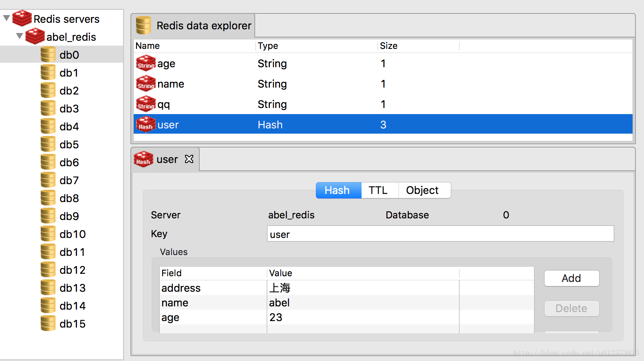Select the db8 database icon

click(48, 198)
